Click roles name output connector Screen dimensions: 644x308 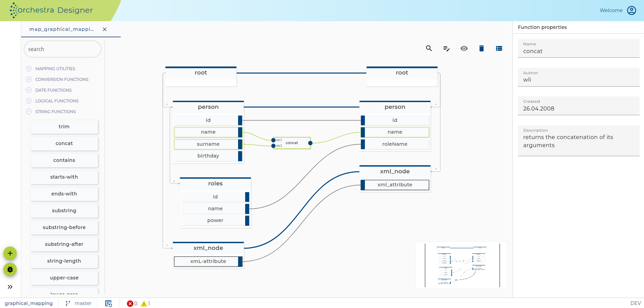coord(247,209)
